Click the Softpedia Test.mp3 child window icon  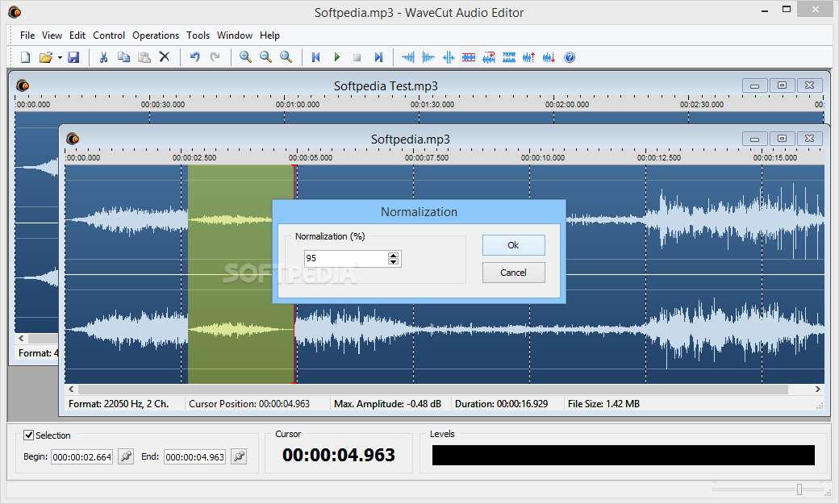(23, 85)
